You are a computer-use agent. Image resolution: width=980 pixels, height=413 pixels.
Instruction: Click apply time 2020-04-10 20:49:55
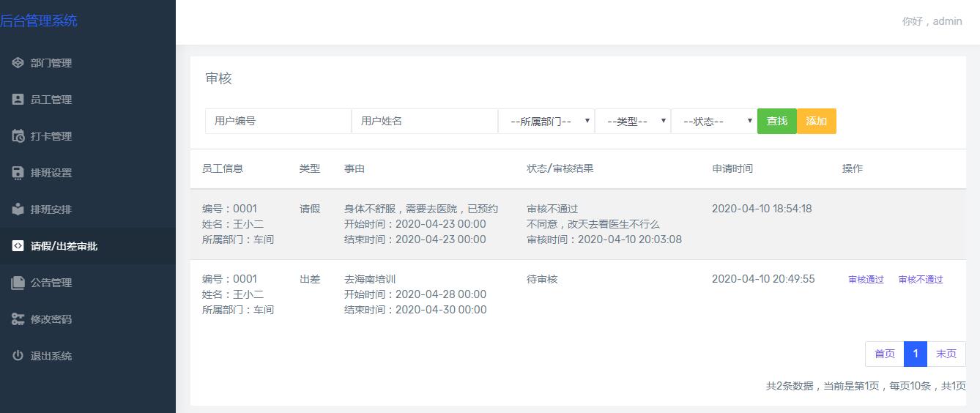coord(763,279)
